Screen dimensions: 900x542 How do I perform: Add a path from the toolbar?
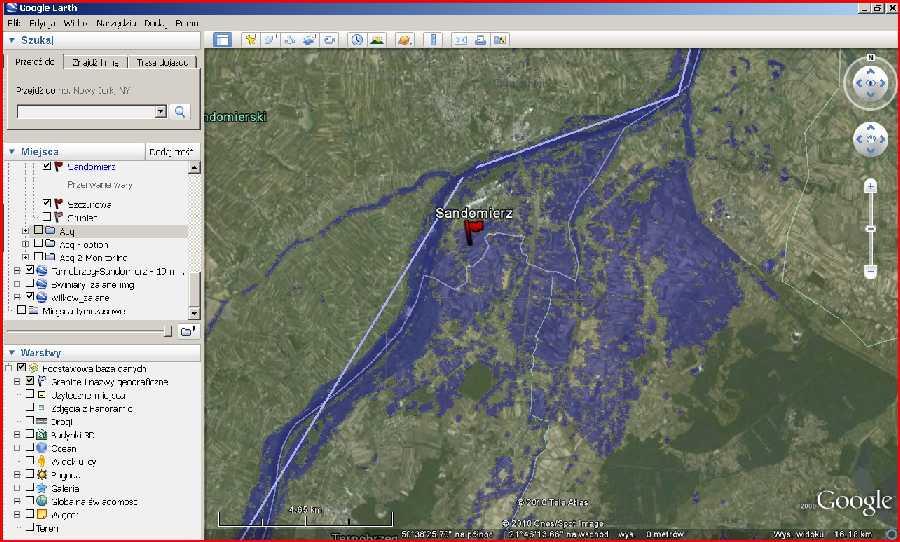(289, 40)
